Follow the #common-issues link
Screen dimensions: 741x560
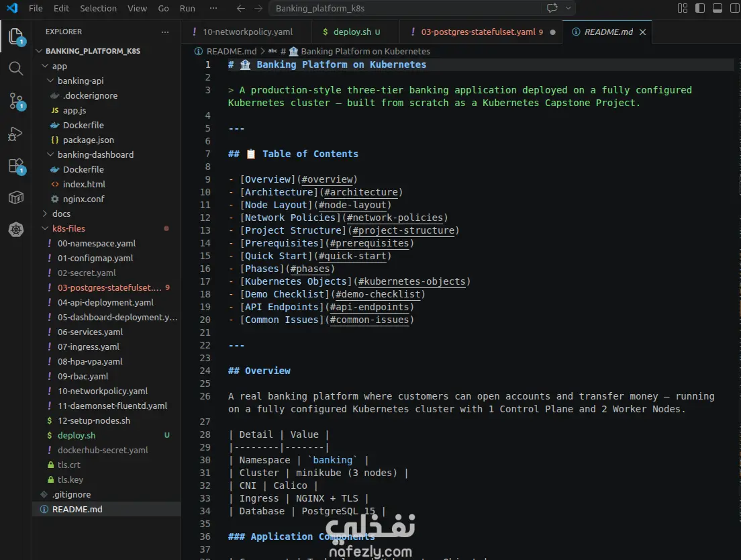click(370, 320)
